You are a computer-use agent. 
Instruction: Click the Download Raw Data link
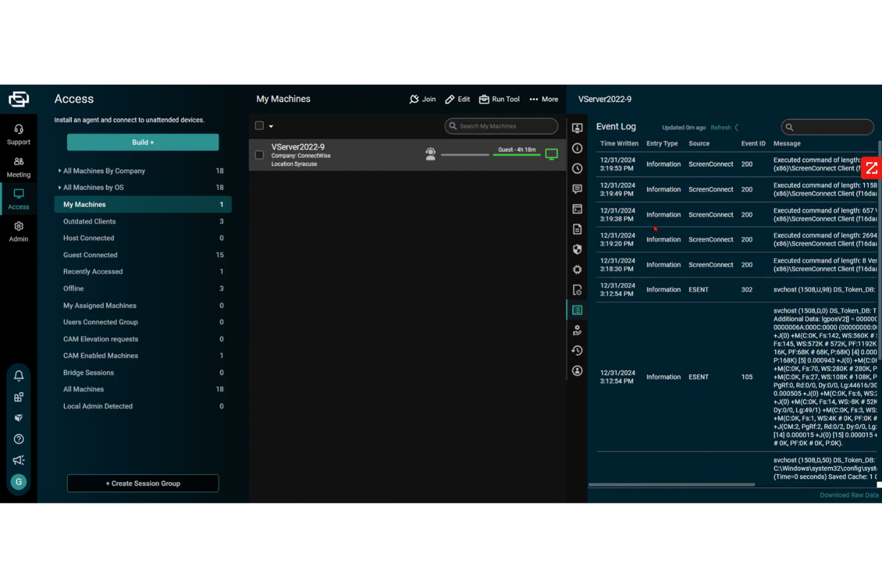tap(849, 495)
